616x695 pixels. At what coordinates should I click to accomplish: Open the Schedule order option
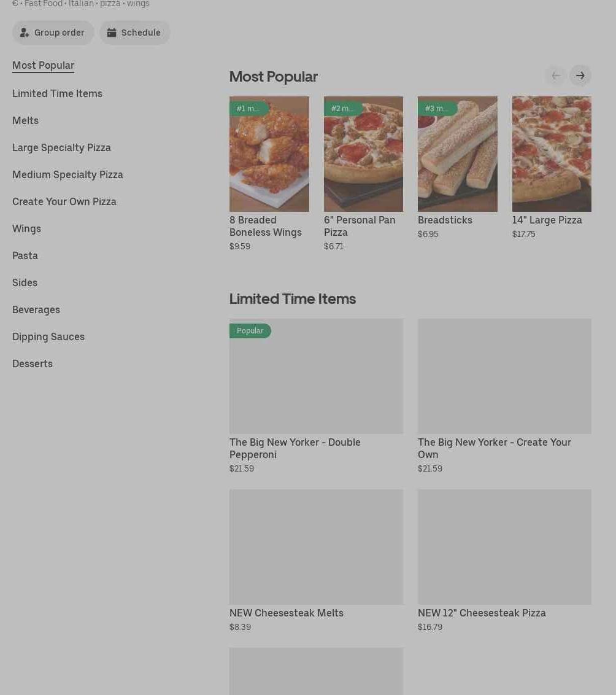point(134,33)
